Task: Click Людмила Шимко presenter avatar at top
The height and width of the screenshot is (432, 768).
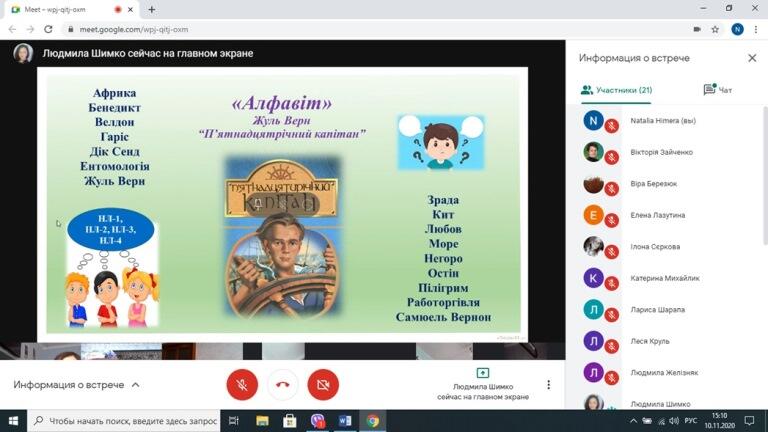Action: (23, 53)
